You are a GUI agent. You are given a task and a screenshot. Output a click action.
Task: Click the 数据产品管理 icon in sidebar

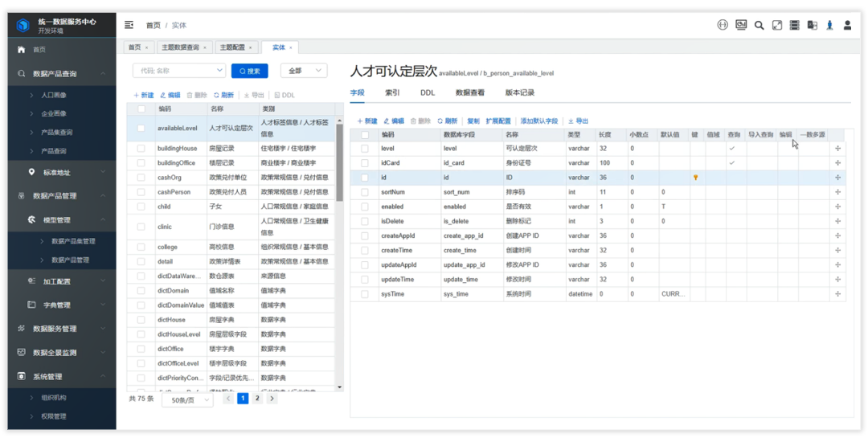22,196
